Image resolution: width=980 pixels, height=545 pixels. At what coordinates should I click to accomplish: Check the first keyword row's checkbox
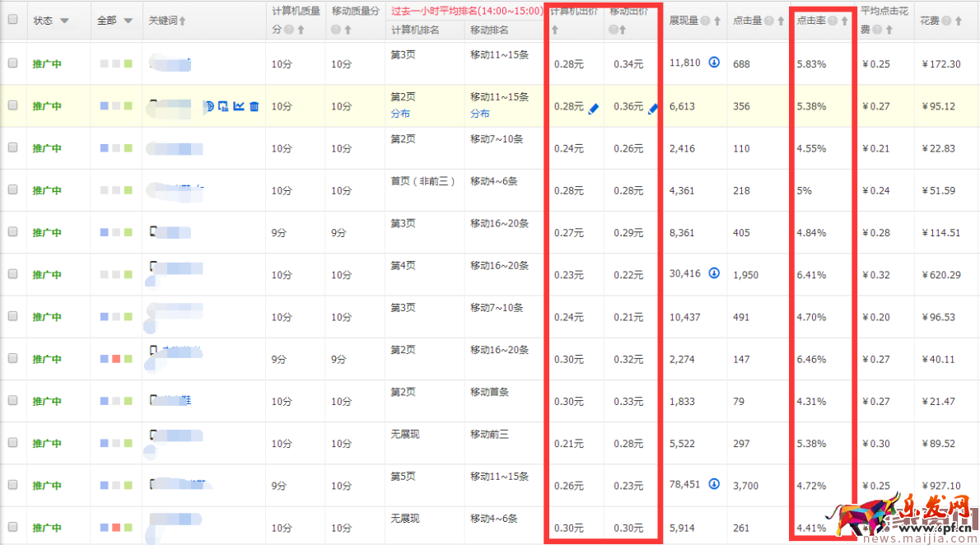pos(11,63)
